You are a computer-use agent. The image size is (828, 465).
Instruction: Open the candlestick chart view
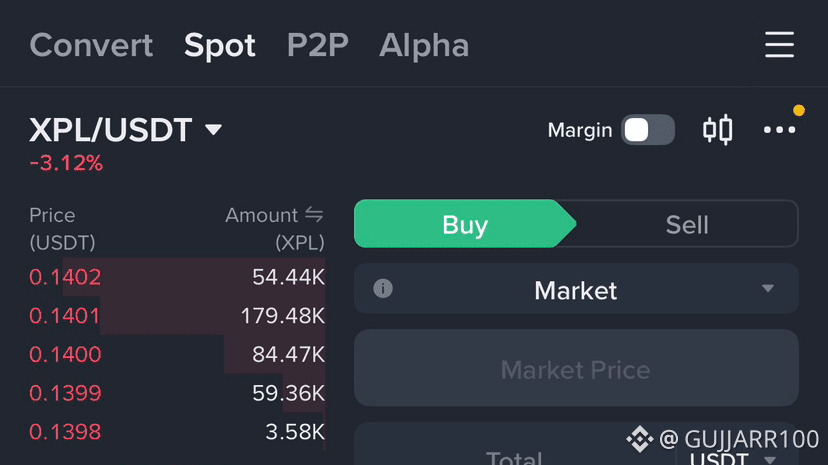tap(717, 130)
